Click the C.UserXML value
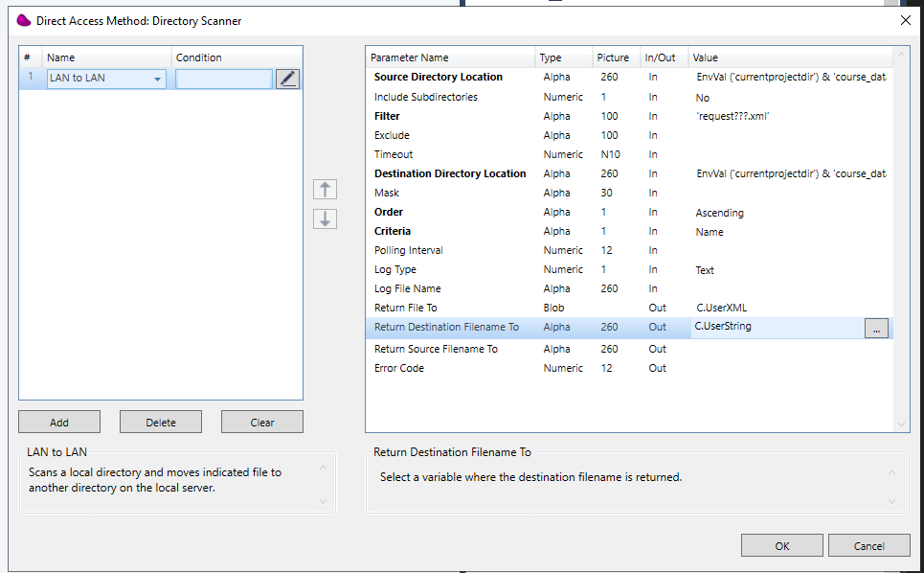Viewport: 924px width, 573px height. pyautogui.click(x=721, y=308)
